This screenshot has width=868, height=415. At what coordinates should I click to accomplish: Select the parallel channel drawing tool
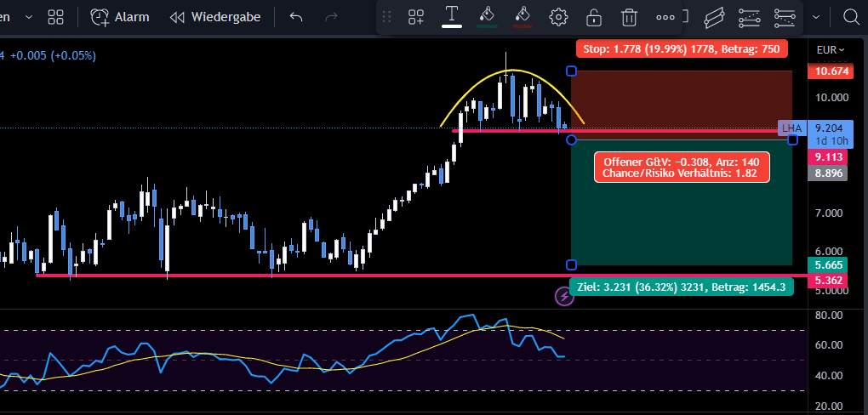click(714, 17)
